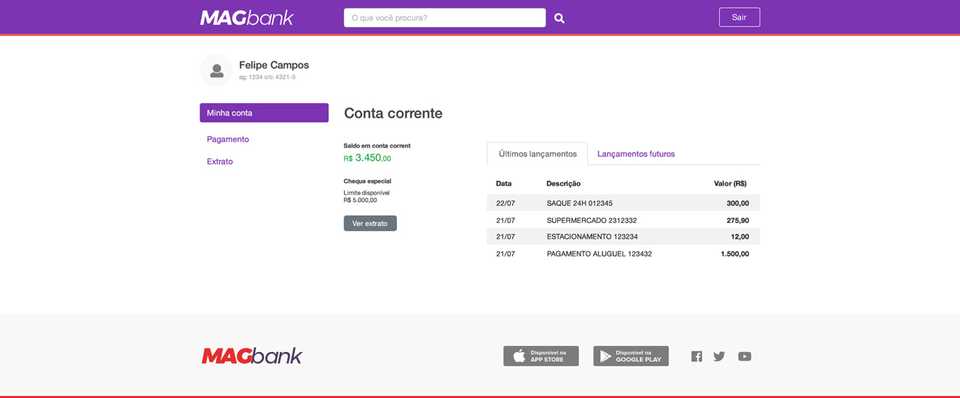The image size is (960, 398).
Task: Open Pagamento in the sidebar
Action: 228,139
